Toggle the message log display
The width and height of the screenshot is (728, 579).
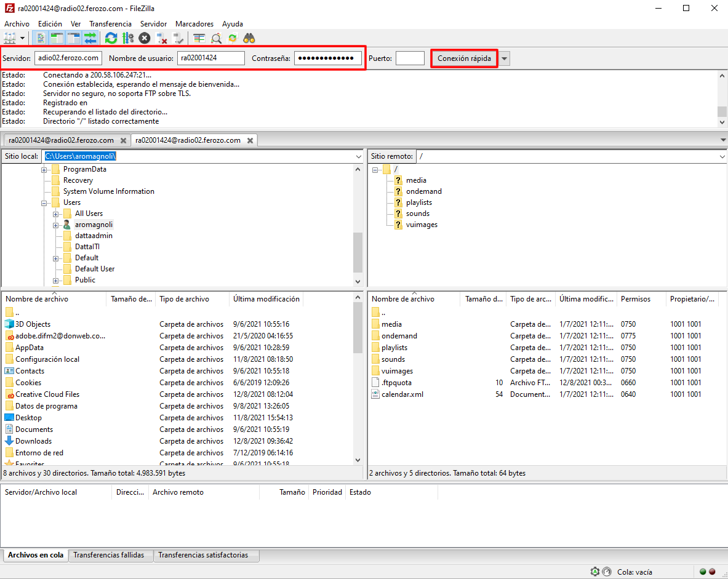[41, 38]
